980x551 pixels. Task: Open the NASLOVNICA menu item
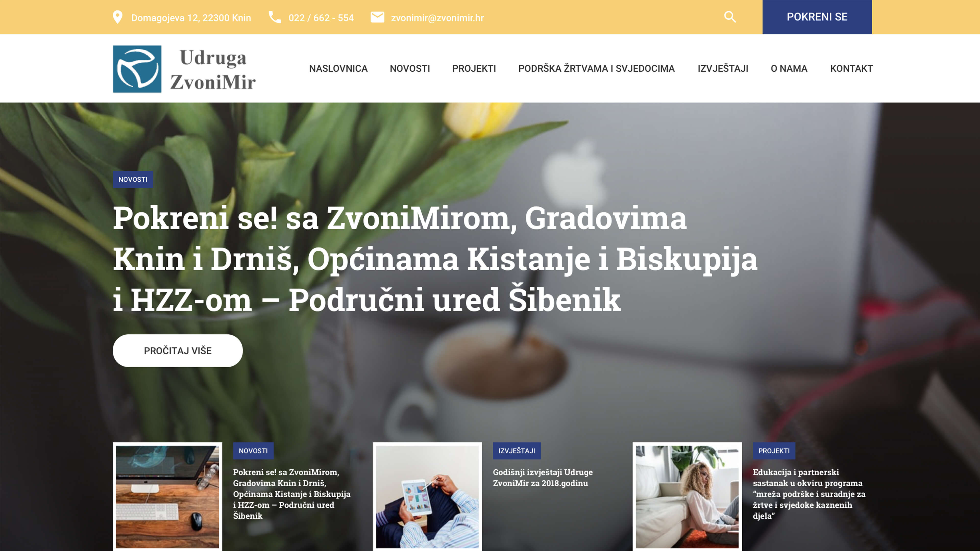tap(338, 68)
